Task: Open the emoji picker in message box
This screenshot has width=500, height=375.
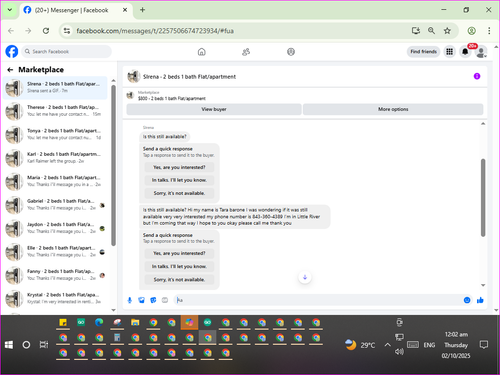Action: [467, 300]
